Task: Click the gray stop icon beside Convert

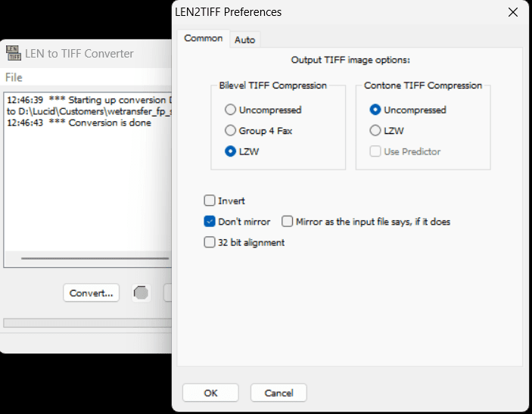Action: 141,293
